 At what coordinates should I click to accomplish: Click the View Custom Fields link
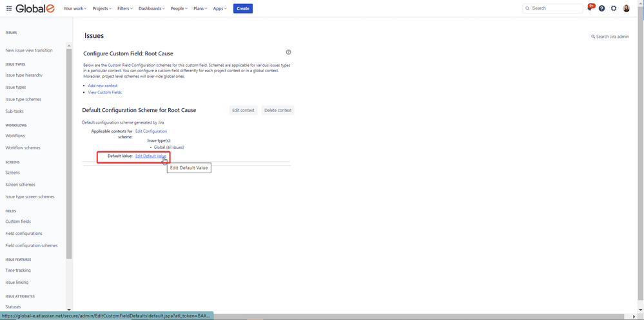pos(104,92)
